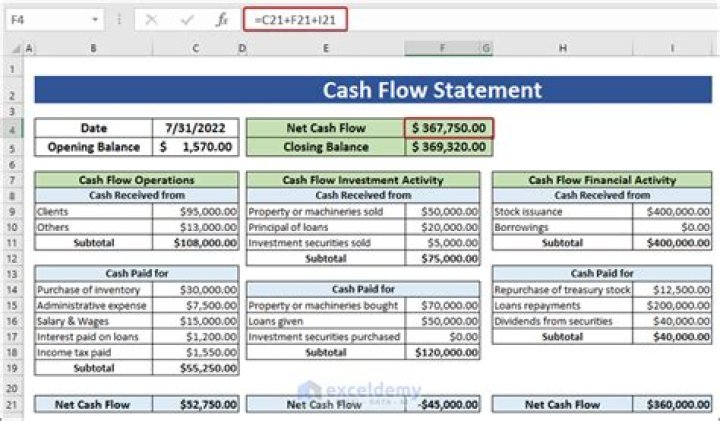The width and height of the screenshot is (720, 421).
Task: Select column I header
Action: 672,48
